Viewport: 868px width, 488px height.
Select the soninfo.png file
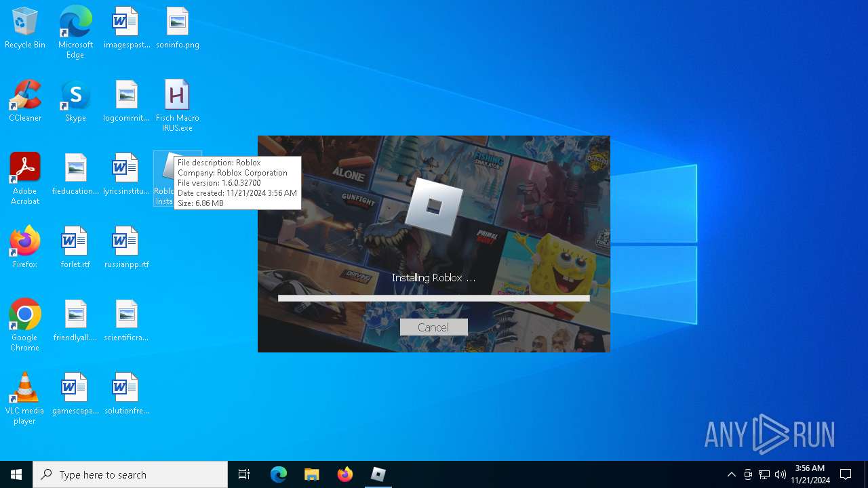(x=178, y=28)
